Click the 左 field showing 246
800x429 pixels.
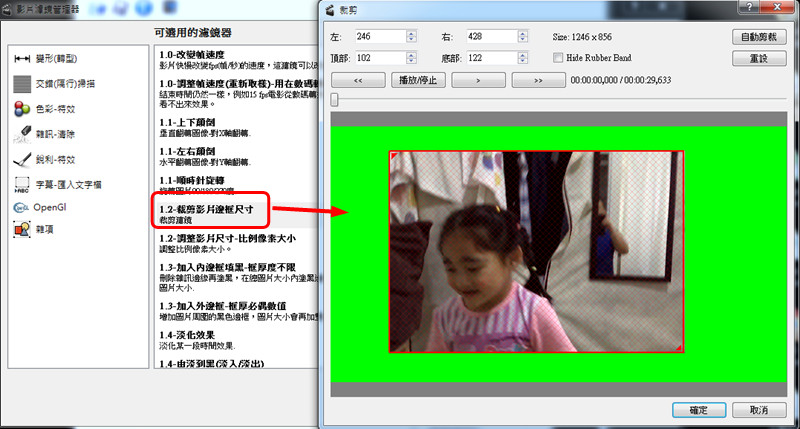pyautogui.click(x=381, y=37)
